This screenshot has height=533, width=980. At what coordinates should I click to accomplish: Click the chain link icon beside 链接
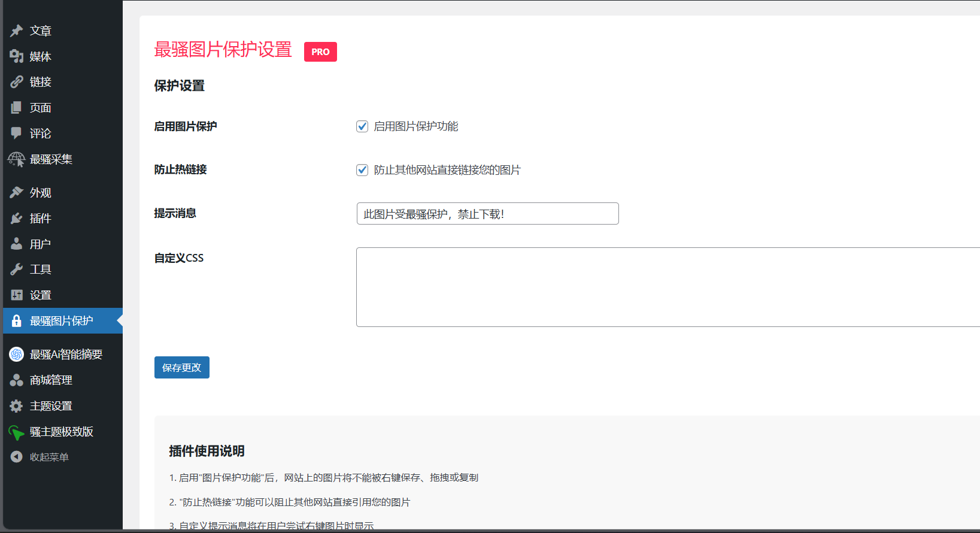click(x=16, y=82)
